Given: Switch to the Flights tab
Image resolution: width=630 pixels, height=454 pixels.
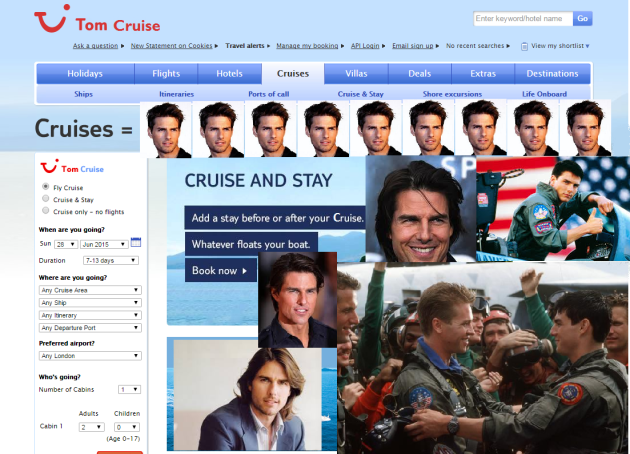Looking at the screenshot, I should click(166, 74).
